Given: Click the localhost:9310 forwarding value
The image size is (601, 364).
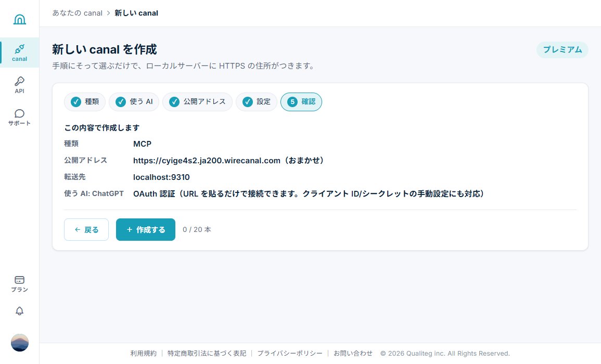Looking at the screenshot, I should pyautogui.click(x=161, y=177).
